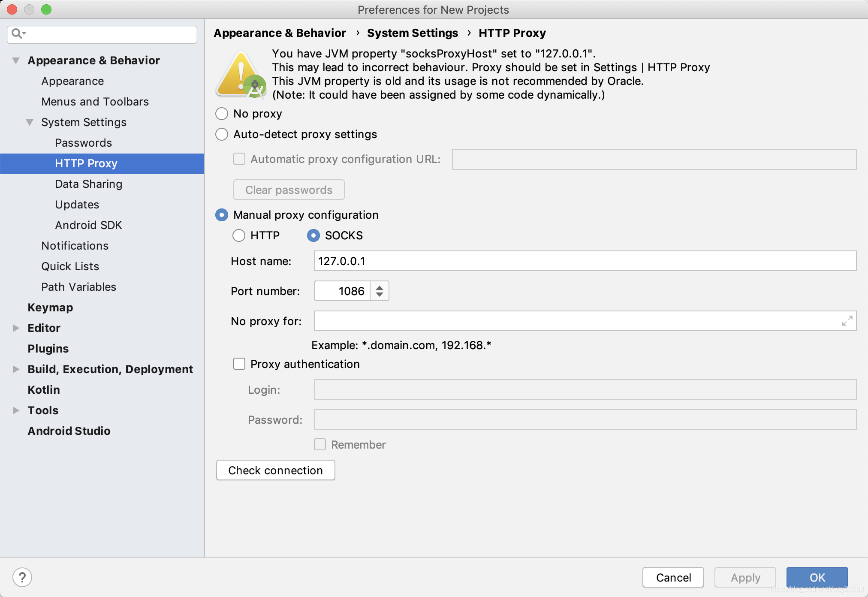Click the help question mark icon
The height and width of the screenshot is (597, 868).
point(22,577)
